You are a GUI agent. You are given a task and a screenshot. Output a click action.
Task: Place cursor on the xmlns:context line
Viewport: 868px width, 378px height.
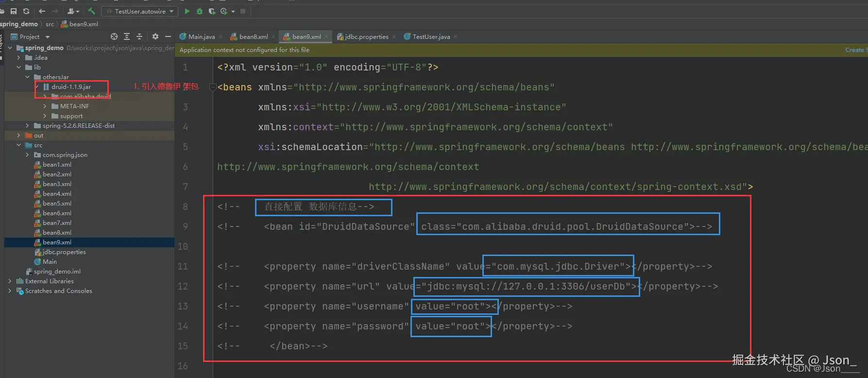pyautogui.click(x=435, y=127)
